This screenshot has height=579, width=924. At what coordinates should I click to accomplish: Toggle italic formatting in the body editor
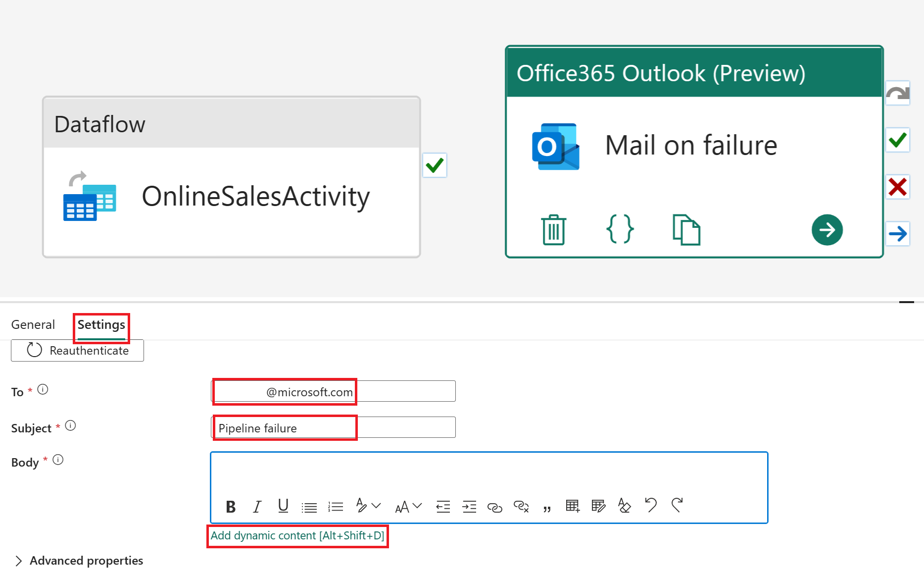click(x=257, y=506)
